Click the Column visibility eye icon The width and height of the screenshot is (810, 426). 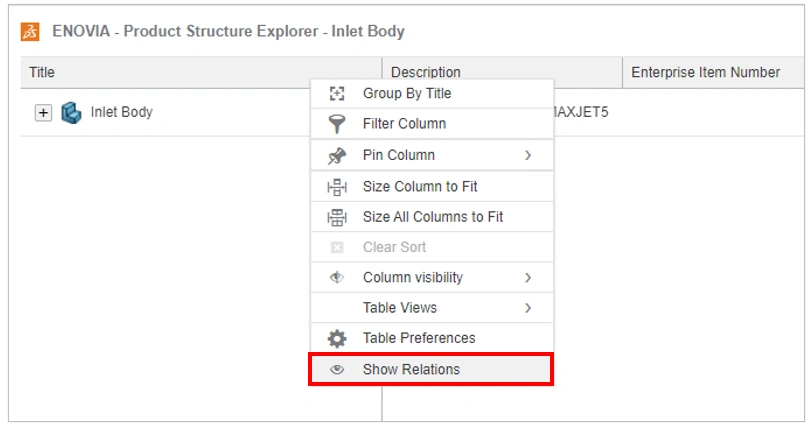(337, 278)
